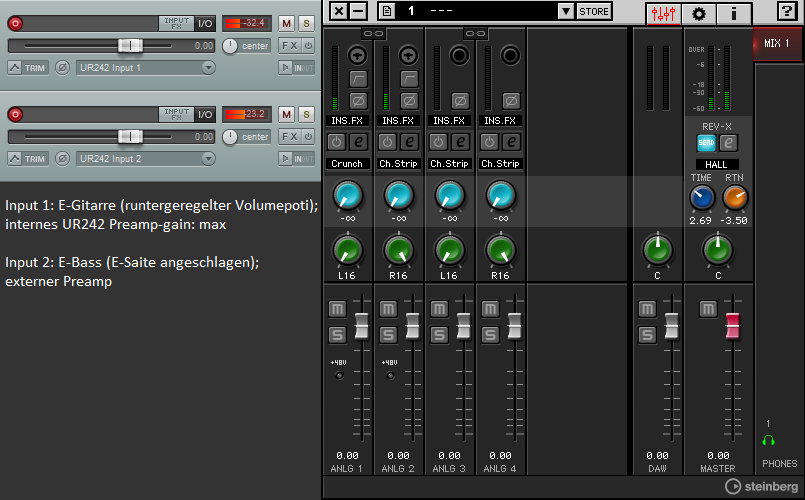The image size is (805, 500).
Task: Toggle phase invert on UR242 Input 2 track
Action: (63, 159)
